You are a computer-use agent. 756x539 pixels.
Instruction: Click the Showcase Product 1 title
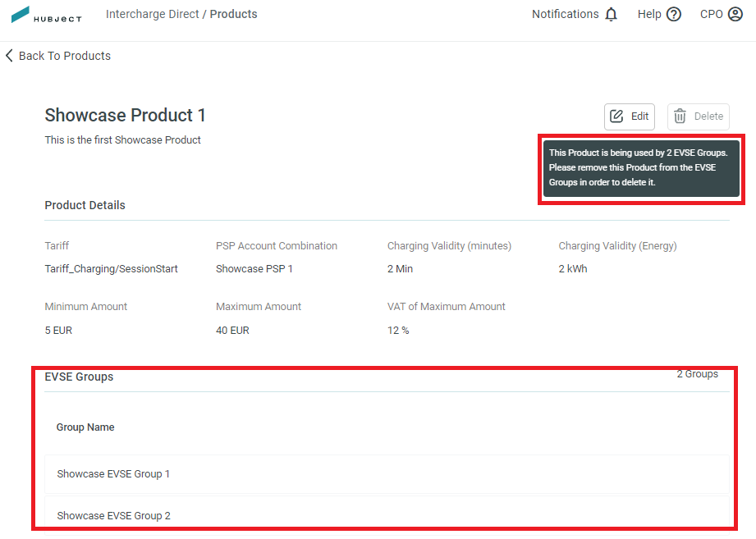(126, 115)
